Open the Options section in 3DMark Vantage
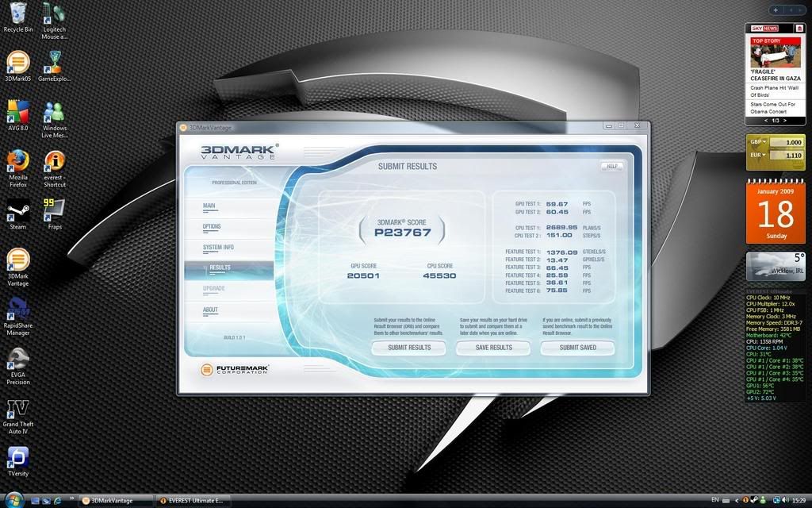Image resolution: width=812 pixels, height=508 pixels. coord(212,226)
